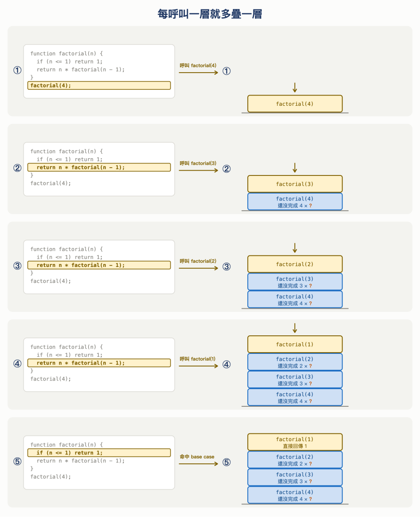420x531 pixels.
Task: Select the yellow factorial(3) frame atop step 2's stack
Action: (295, 184)
